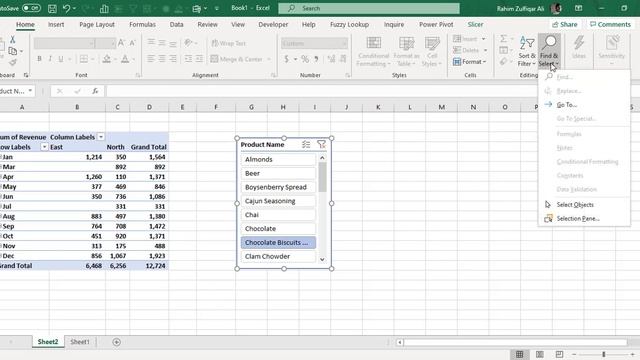Select Beer in Product Name slicer

278,173
